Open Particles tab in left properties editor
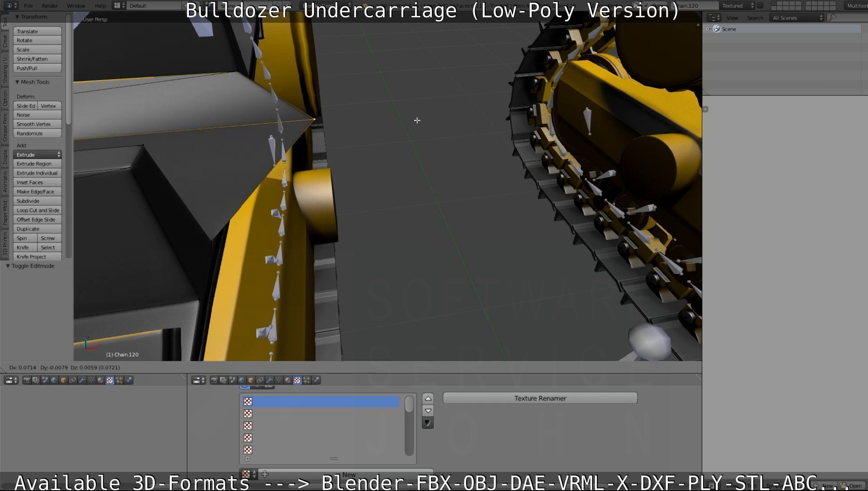868x491 pixels. [x=119, y=380]
